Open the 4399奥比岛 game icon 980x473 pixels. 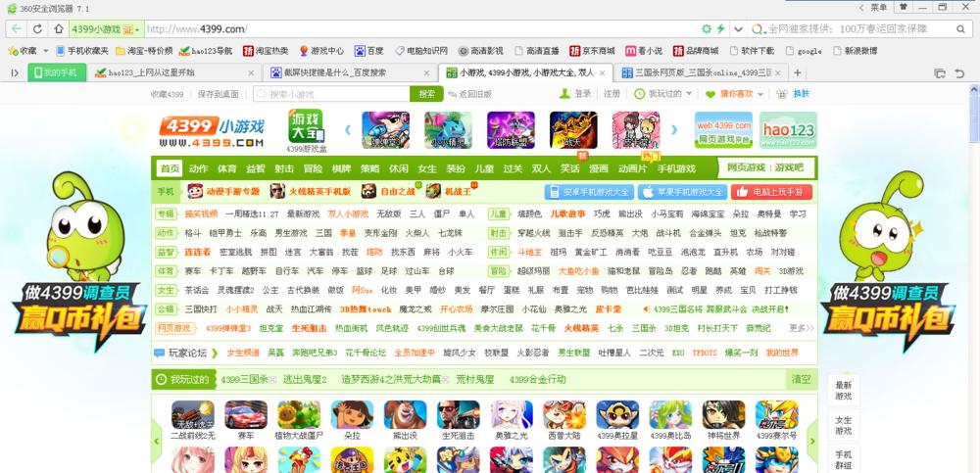pos(670,415)
